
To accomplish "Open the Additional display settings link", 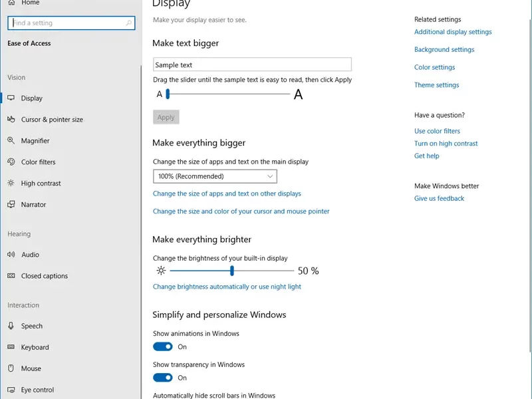I will tap(453, 32).
